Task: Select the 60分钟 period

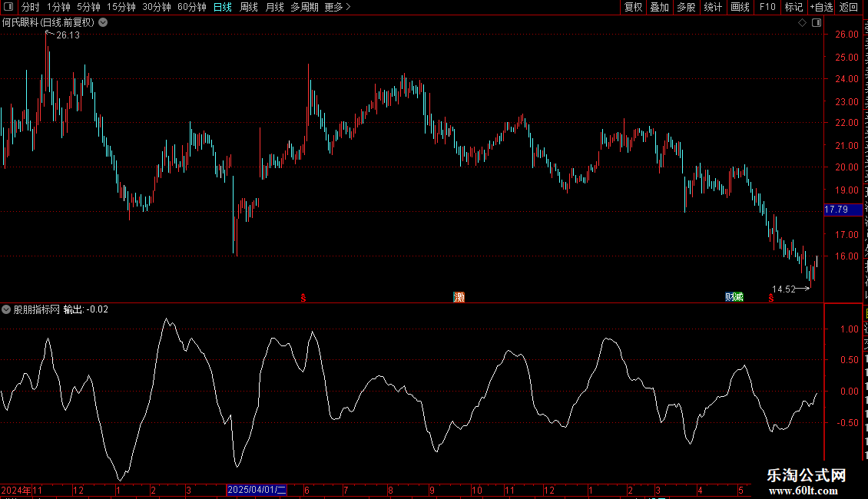Action: [191, 7]
